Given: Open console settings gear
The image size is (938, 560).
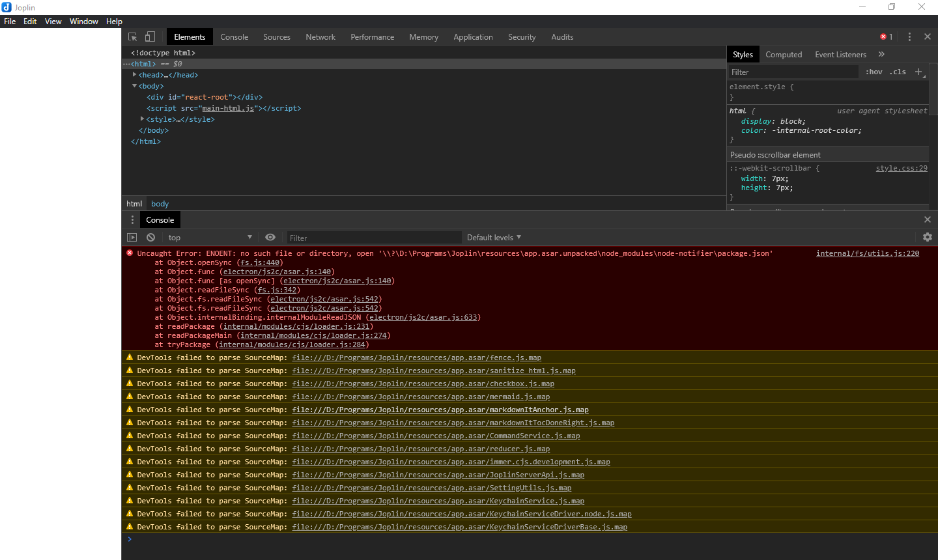Looking at the screenshot, I should [x=928, y=238].
